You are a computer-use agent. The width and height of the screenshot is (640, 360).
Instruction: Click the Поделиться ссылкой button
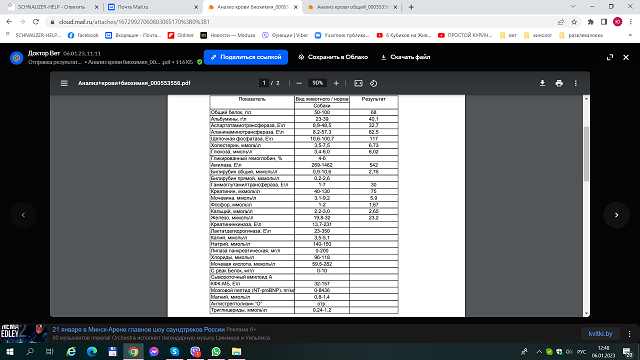click(x=246, y=57)
